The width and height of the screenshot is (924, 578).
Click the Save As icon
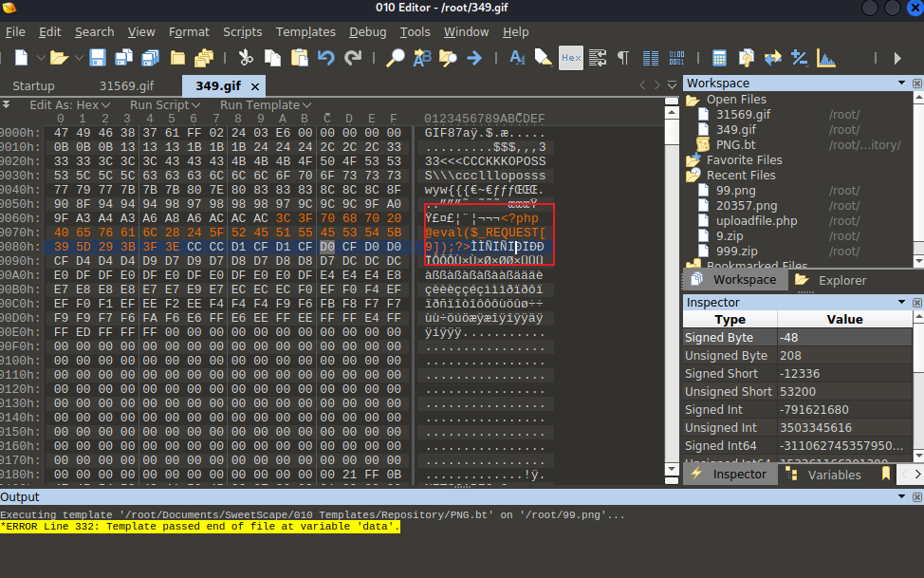(123, 58)
